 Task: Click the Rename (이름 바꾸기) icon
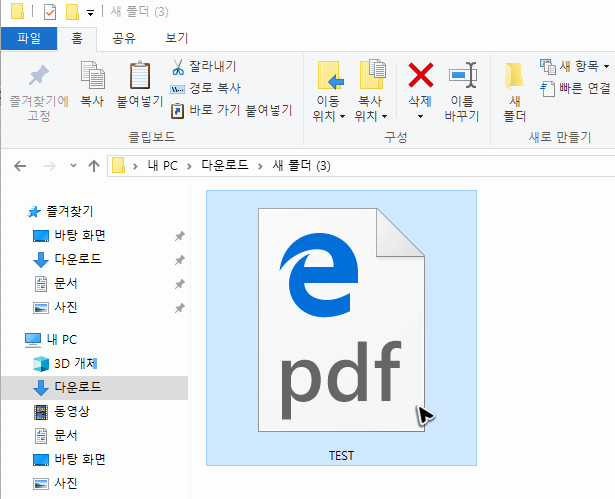462,75
